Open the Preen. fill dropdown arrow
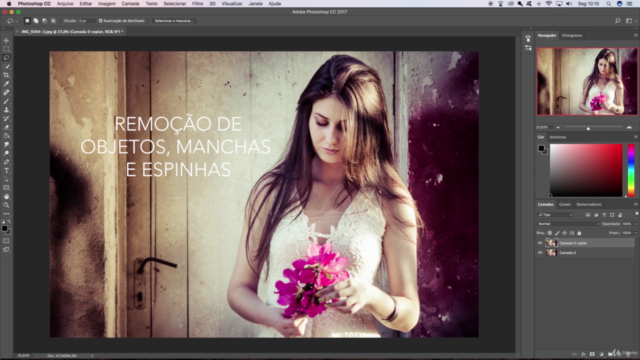 tap(636, 233)
